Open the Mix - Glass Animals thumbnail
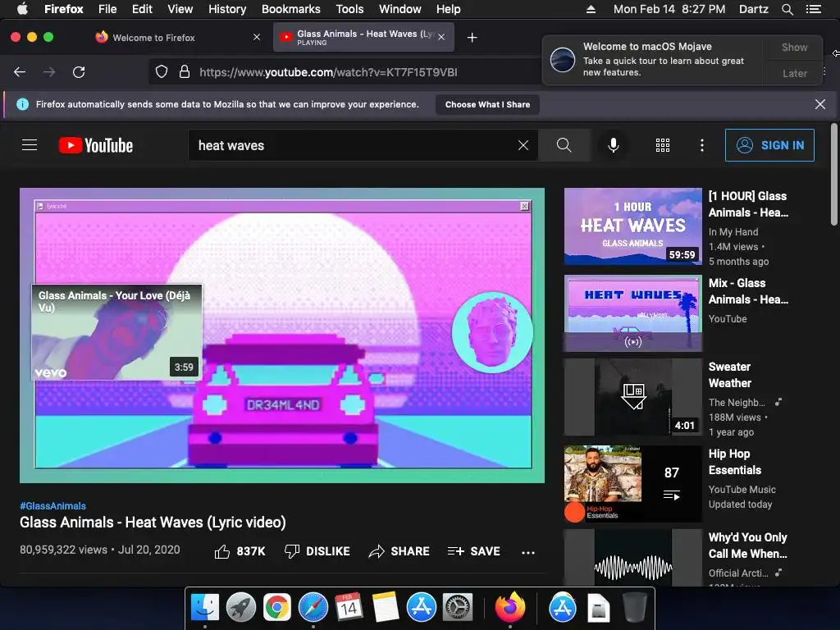The image size is (840, 630). [632, 313]
